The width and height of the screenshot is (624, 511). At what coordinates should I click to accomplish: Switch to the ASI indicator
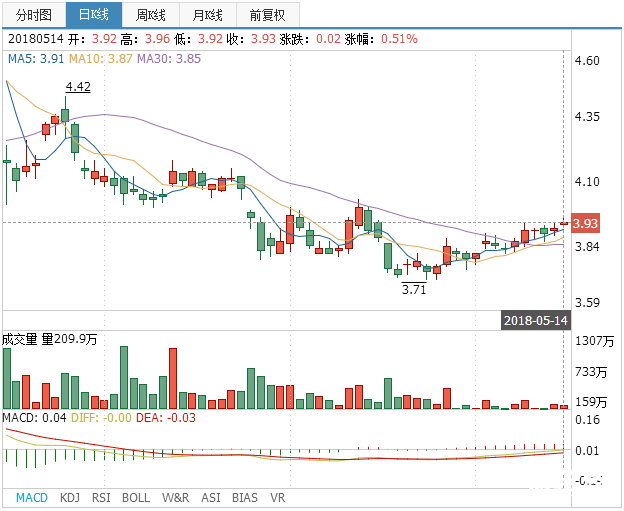(x=211, y=497)
